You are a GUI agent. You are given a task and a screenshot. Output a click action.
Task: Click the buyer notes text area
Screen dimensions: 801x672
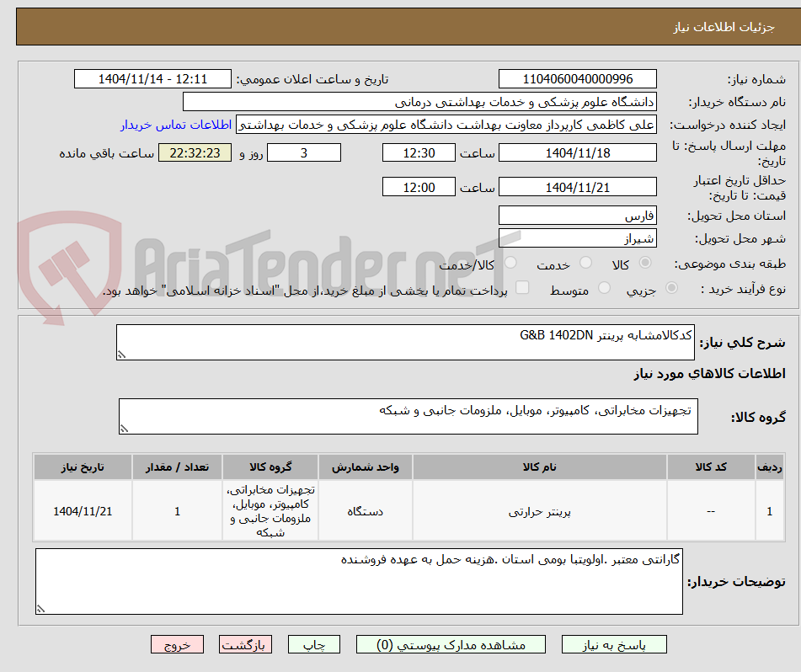(359, 582)
